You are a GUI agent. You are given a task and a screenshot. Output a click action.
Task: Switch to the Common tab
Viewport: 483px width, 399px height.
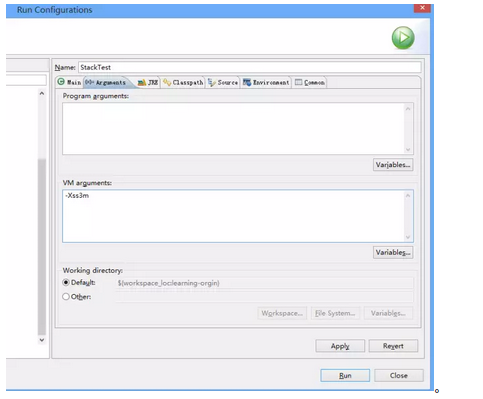[x=309, y=82]
